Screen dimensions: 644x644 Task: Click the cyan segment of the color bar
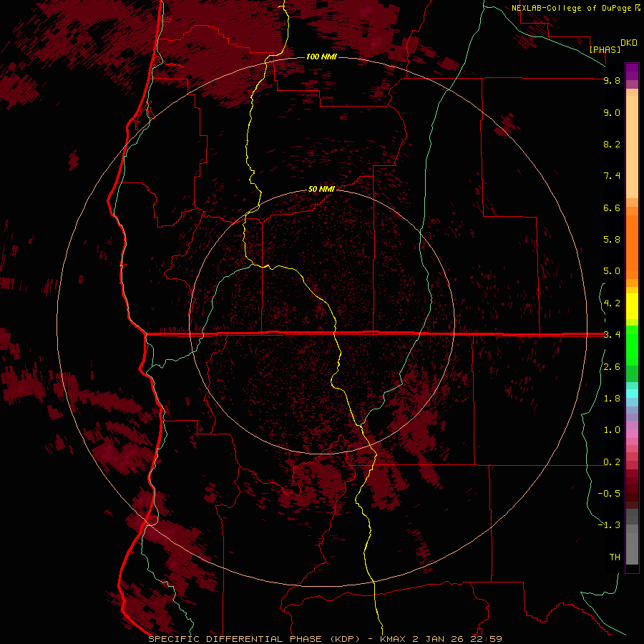632,394
